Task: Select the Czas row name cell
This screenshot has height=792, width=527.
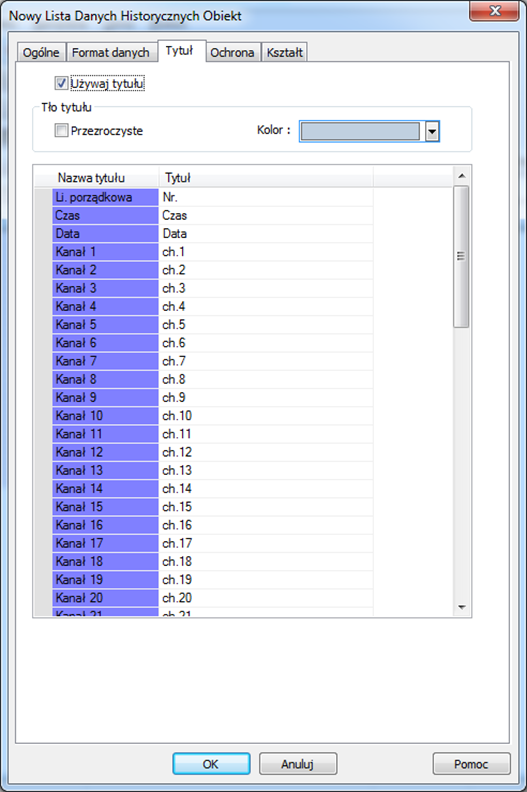Action: [105, 215]
